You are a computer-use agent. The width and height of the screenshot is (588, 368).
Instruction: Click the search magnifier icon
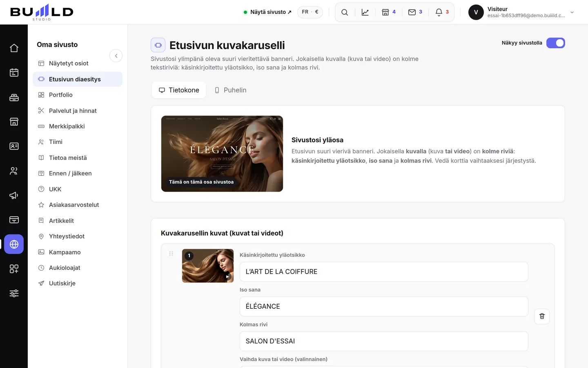(345, 12)
